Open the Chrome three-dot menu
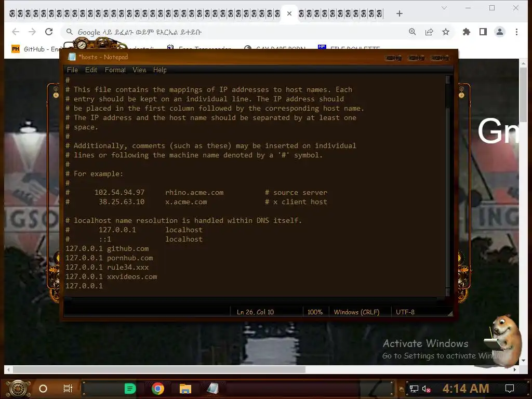Image resolution: width=532 pixels, height=399 pixels. [516, 32]
